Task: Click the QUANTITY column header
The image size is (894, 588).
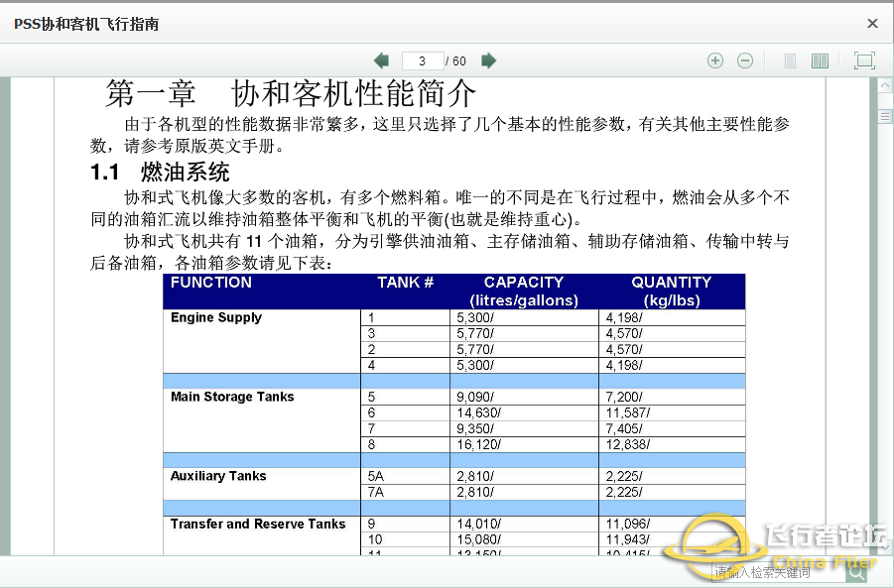Action: (x=672, y=283)
